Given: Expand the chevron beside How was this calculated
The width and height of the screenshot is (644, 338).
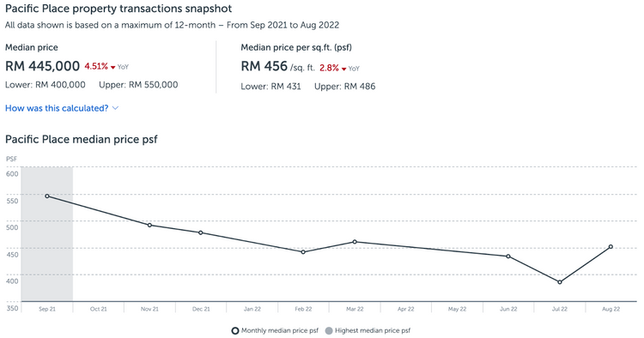Looking at the screenshot, I should (x=115, y=108).
